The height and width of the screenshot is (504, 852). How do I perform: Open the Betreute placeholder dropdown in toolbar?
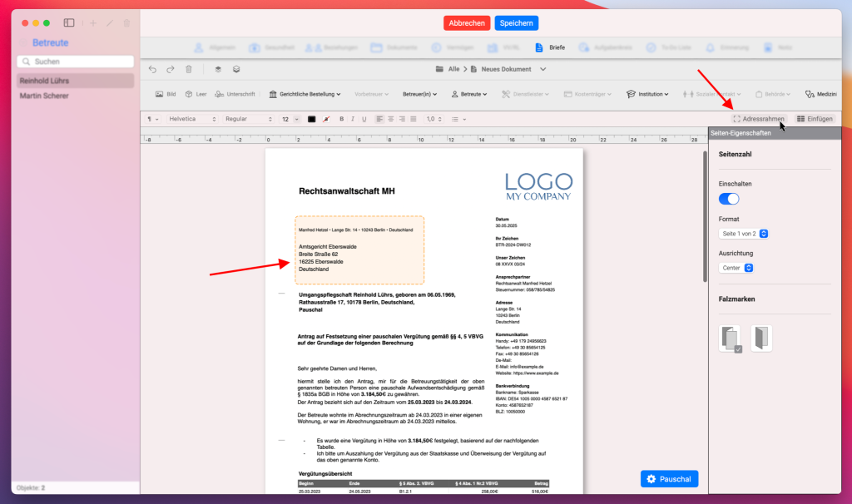tap(469, 94)
